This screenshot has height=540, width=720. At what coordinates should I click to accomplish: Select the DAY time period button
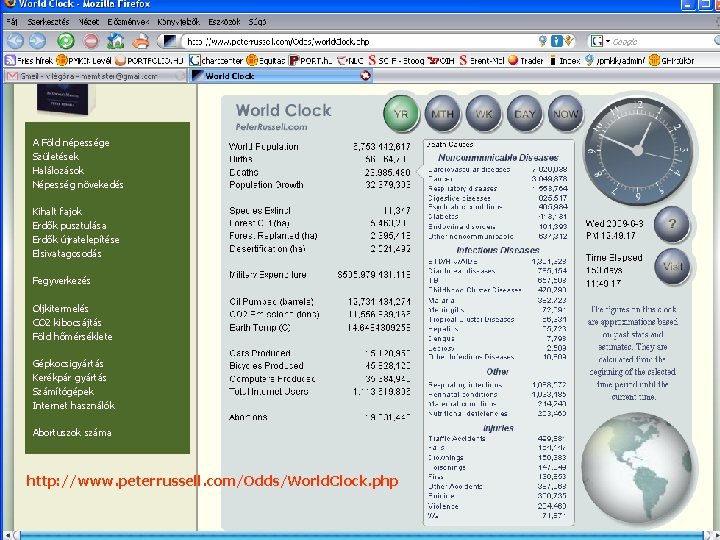[524, 114]
